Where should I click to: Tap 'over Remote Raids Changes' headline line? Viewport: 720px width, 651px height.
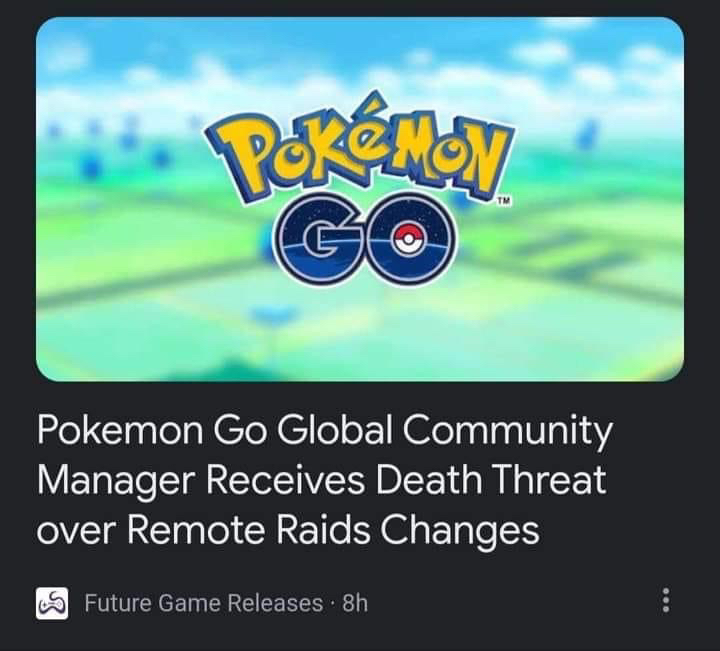click(x=288, y=530)
